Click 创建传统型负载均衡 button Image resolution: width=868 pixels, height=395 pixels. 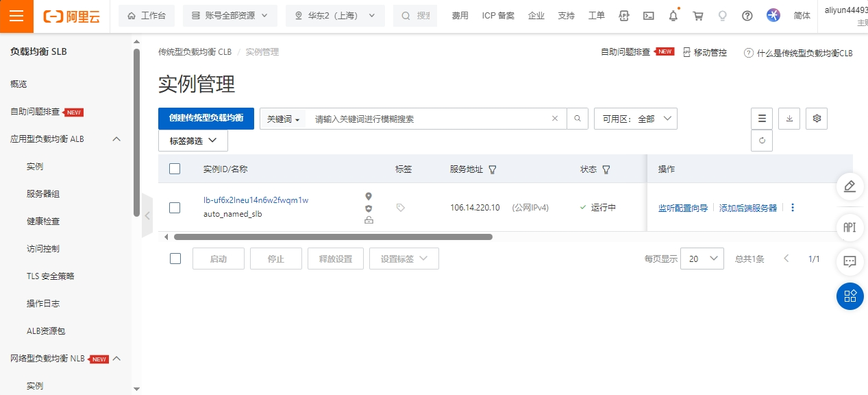tap(206, 119)
